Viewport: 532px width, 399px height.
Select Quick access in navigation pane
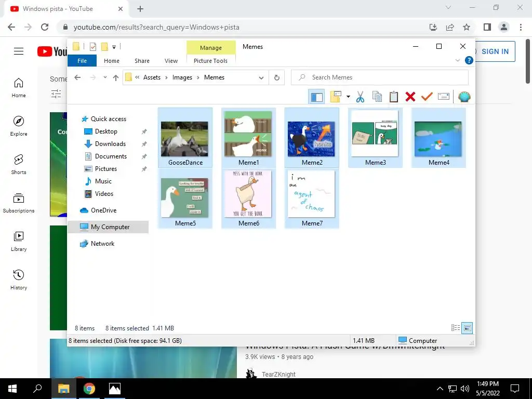click(x=108, y=119)
